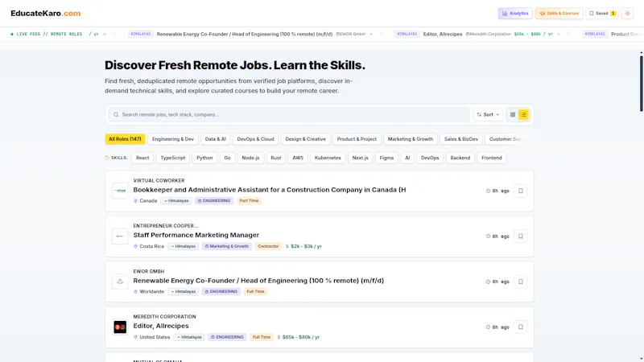Open the Bookkeeper and Administrative Assistant listing title
Image resolution: width=644 pixels, height=362 pixels.
(270, 190)
